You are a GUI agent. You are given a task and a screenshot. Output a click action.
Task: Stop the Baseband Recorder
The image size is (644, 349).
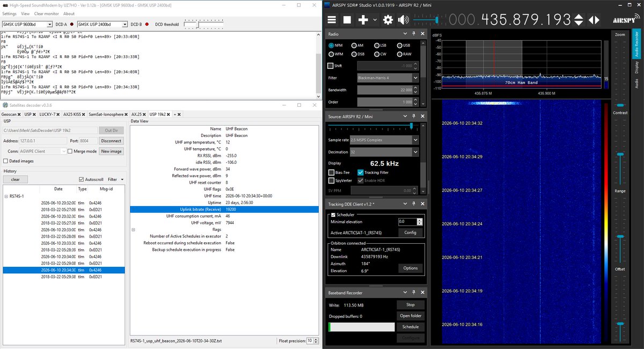[409, 304]
